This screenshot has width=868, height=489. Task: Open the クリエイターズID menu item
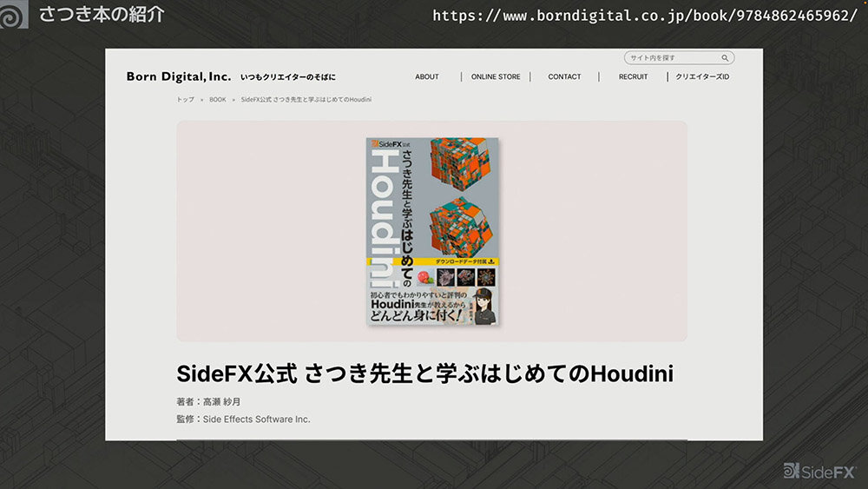pos(702,77)
